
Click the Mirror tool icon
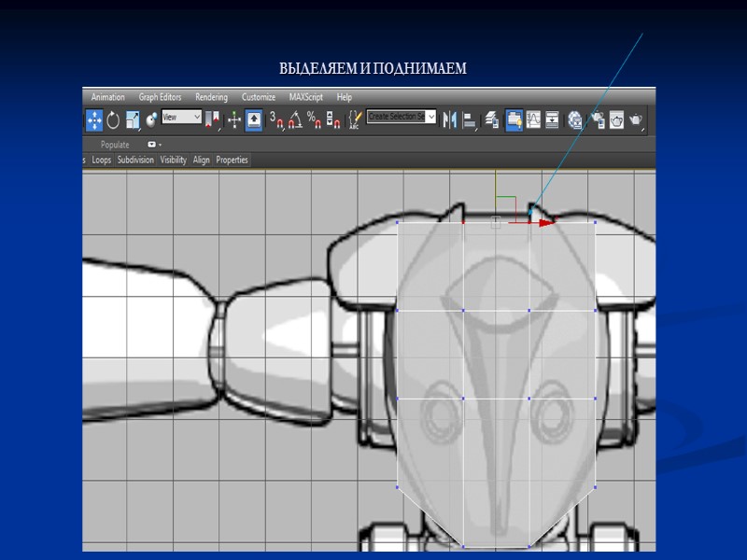(449, 119)
